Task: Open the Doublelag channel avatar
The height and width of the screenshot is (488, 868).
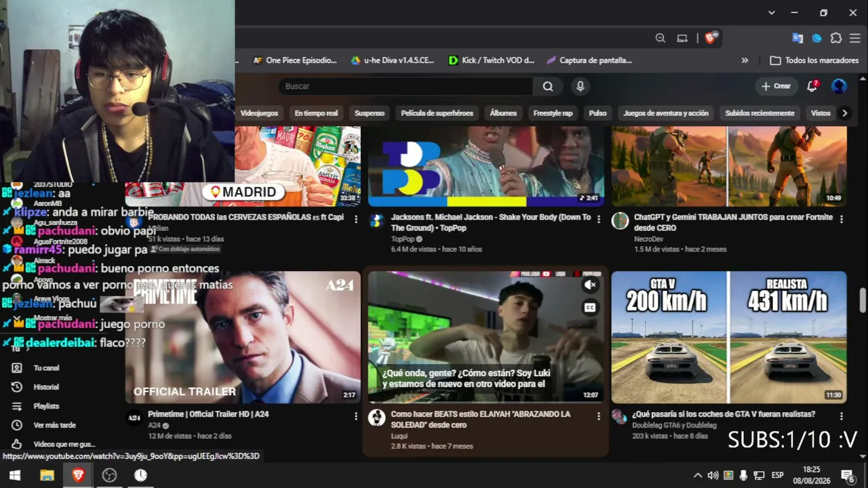Action: 620,416
